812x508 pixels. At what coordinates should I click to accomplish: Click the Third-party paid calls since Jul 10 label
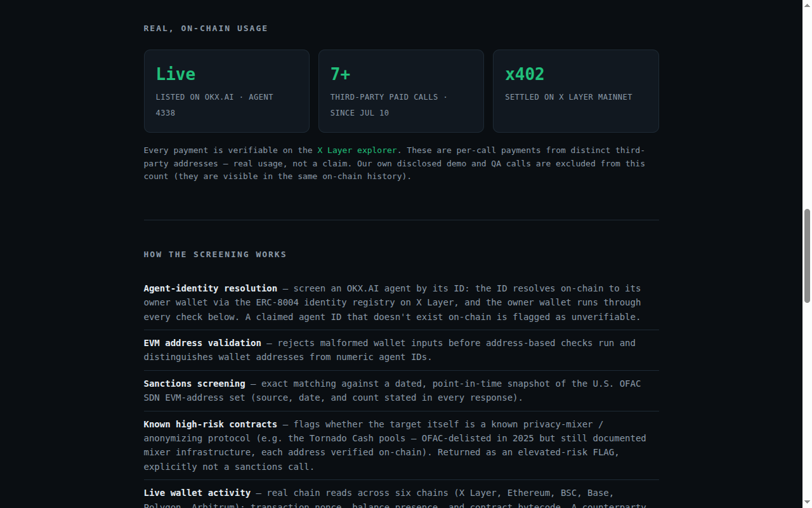point(389,105)
